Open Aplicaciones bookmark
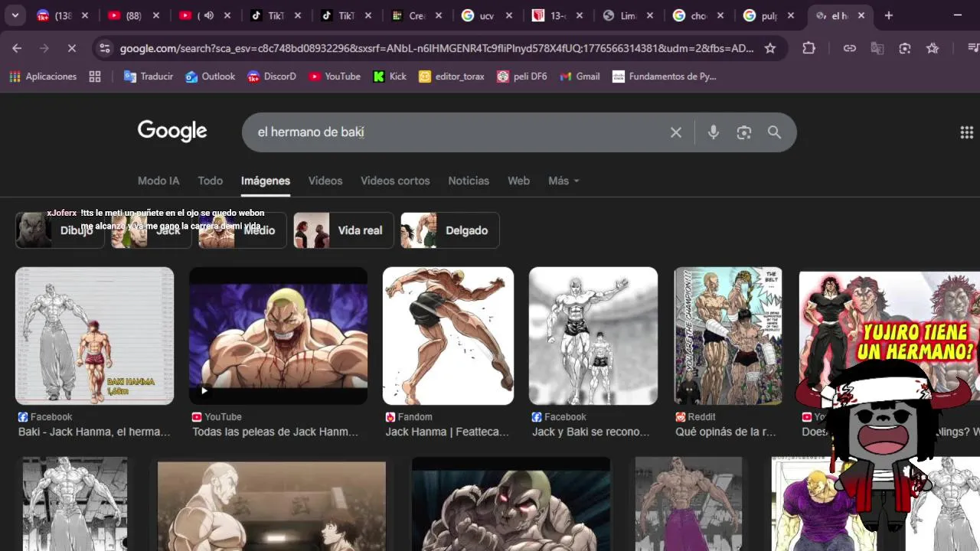Screen dimensions: 980x551 (43, 77)
